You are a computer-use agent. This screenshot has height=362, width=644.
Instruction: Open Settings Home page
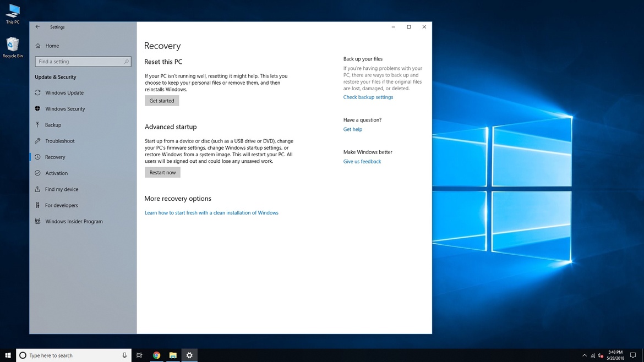(52, 46)
